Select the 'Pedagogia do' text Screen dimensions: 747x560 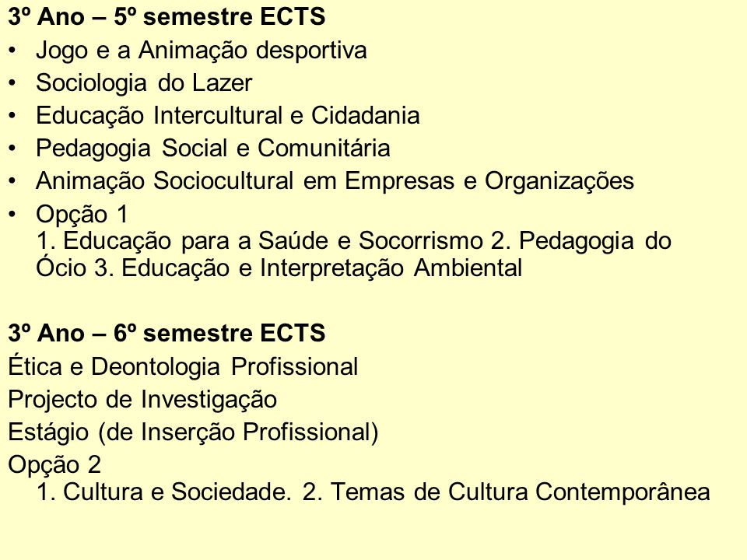tap(595, 241)
